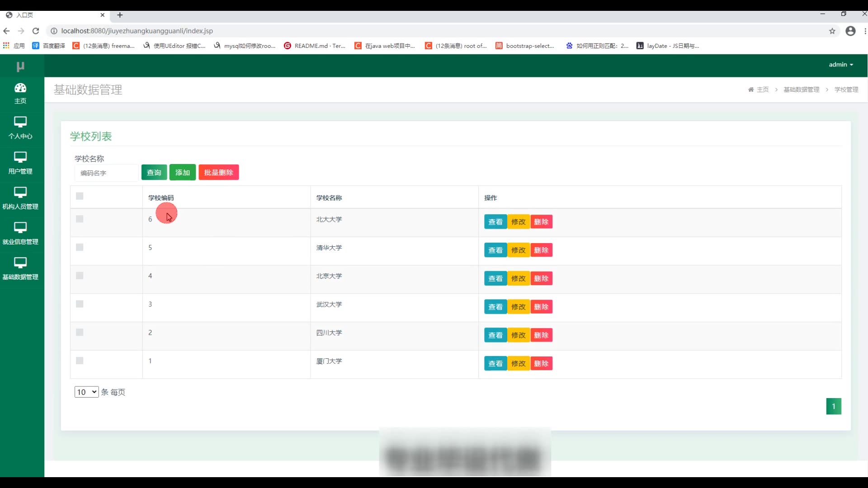
Task: Focus the 编码名字 search input field
Action: [106, 173]
